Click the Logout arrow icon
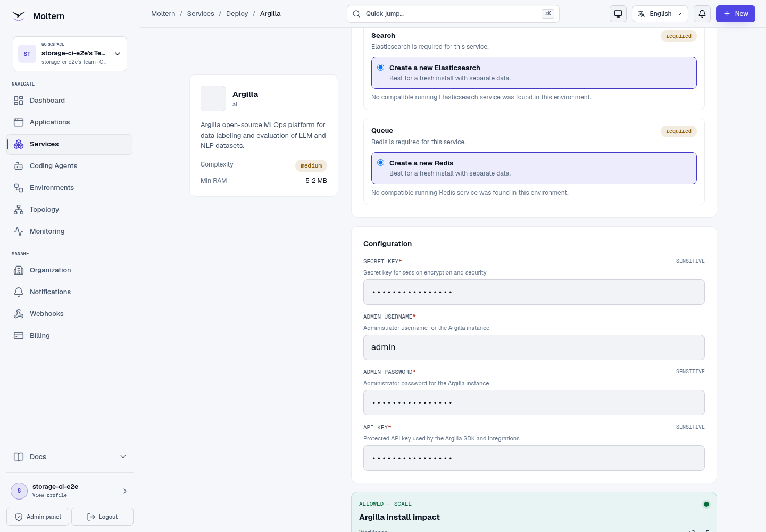766x532 pixels. [x=91, y=517]
